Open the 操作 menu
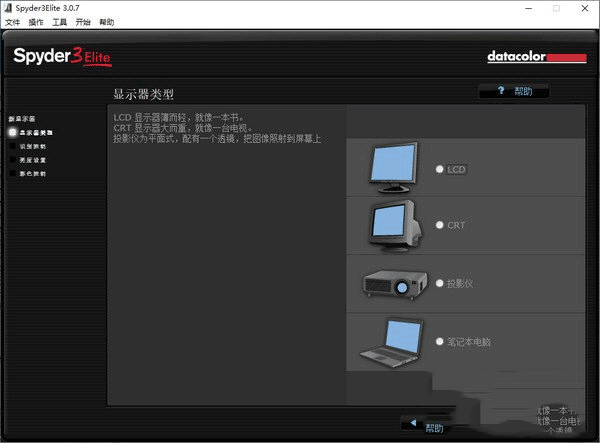Viewport: 600px width, 443px height. (x=36, y=22)
